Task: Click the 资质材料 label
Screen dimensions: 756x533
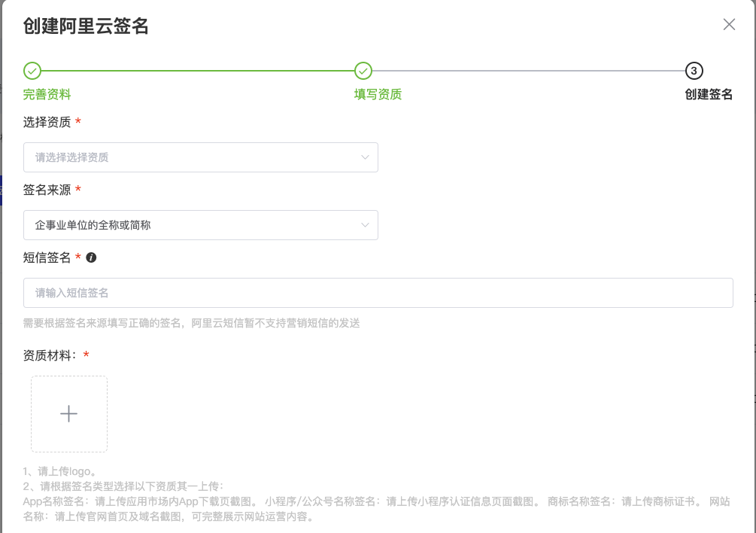Action: tap(49, 355)
